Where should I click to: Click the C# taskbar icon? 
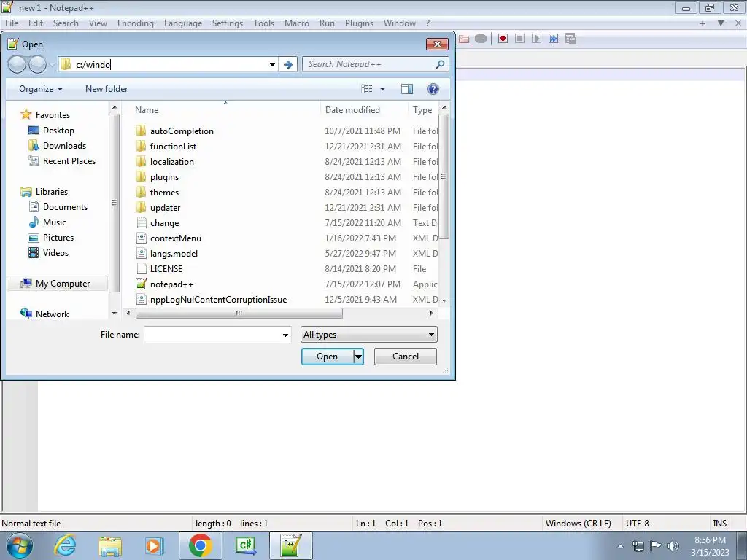click(x=245, y=545)
